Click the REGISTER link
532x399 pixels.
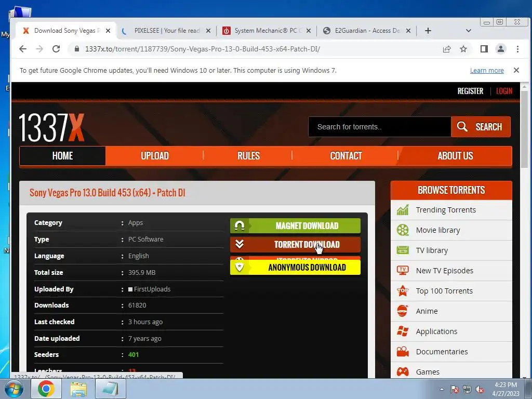pos(470,91)
